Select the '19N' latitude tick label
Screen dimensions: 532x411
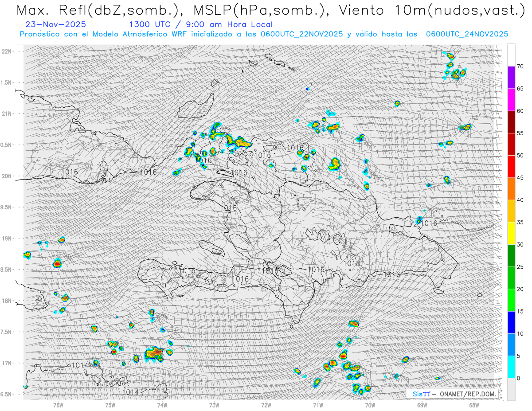coord(7,239)
